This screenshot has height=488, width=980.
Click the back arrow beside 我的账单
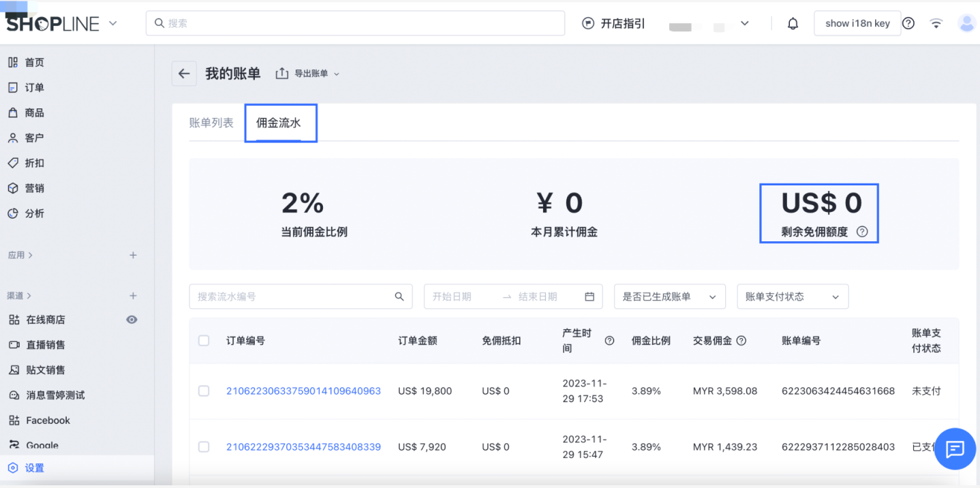coord(183,74)
